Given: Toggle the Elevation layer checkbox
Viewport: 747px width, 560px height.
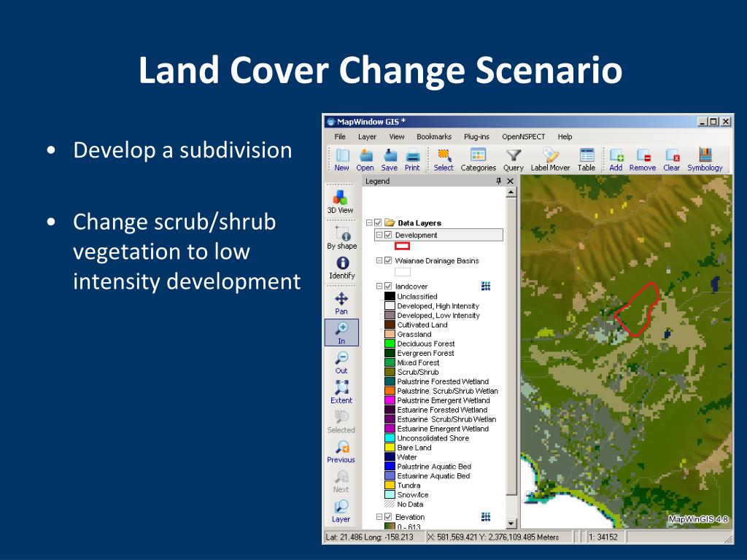Looking at the screenshot, I should pyautogui.click(x=388, y=517).
